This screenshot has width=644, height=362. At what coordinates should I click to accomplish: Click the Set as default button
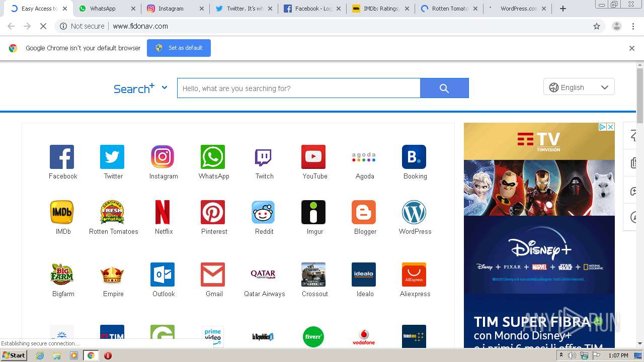pyautogui.click(x=179, y=48)
